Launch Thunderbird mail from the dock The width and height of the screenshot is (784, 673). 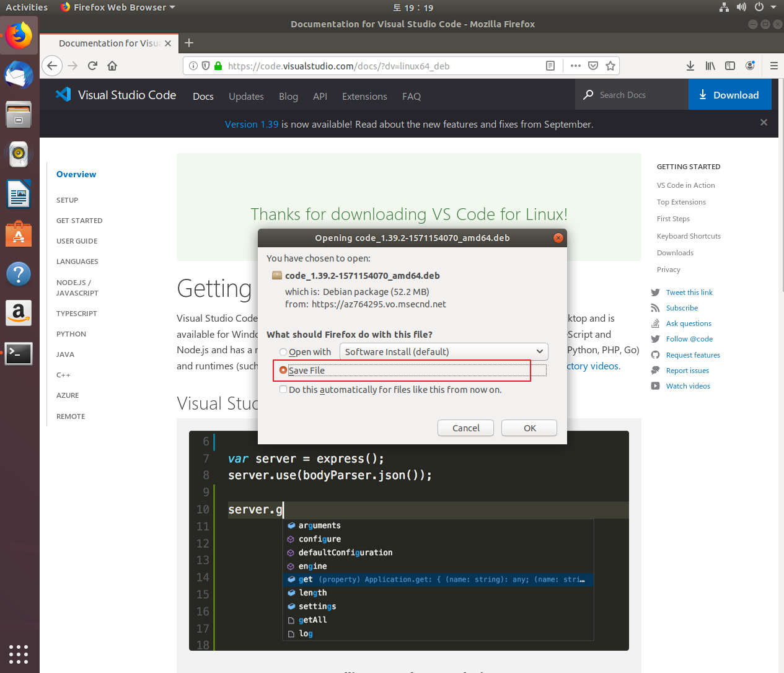point(19,75)
